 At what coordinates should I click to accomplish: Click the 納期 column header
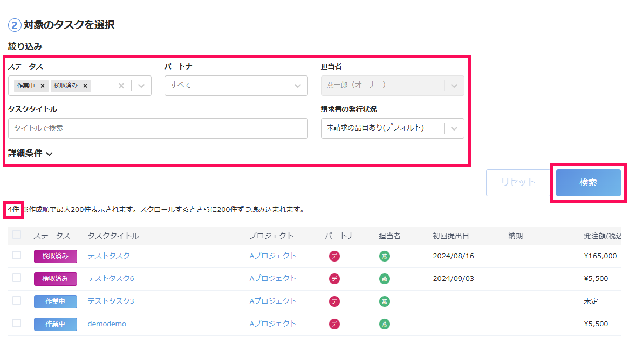516,236
